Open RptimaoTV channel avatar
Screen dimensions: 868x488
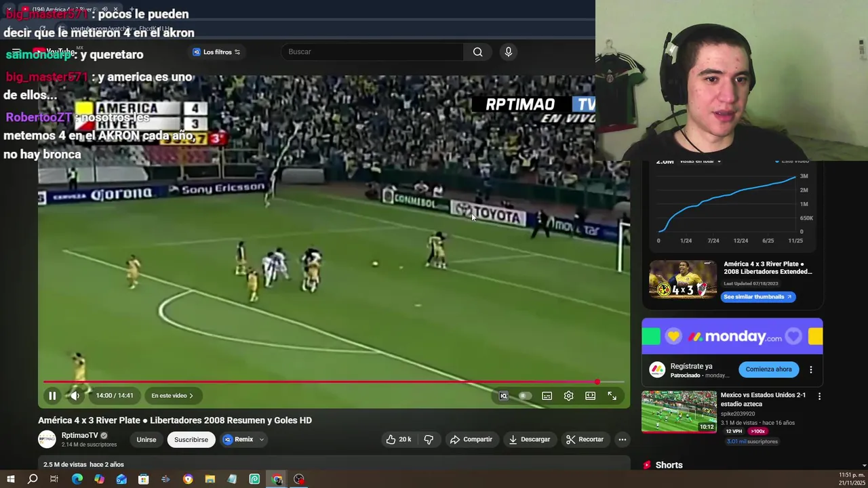point(47,439)
